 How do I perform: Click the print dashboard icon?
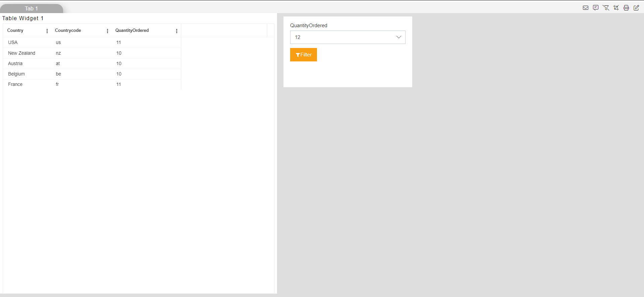(x=626, y=8)
